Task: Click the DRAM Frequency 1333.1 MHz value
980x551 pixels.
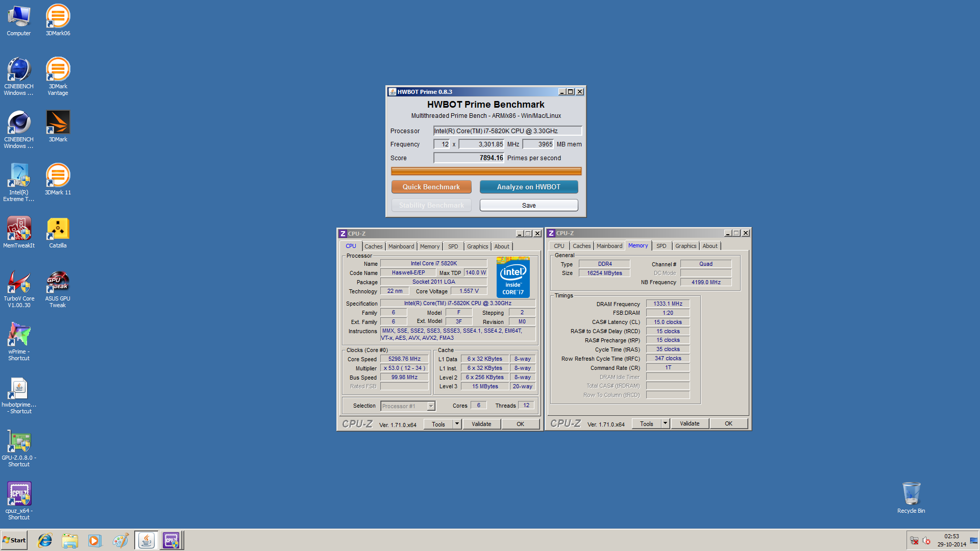Action: [668, 304]
